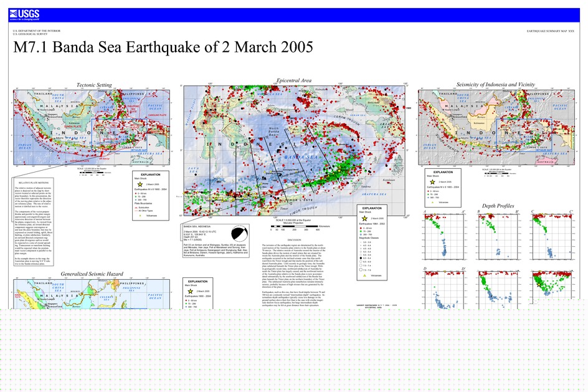
Task: Click the blue 300 - 700 dot in Epicentral explanation
Action: pos(361,234)
